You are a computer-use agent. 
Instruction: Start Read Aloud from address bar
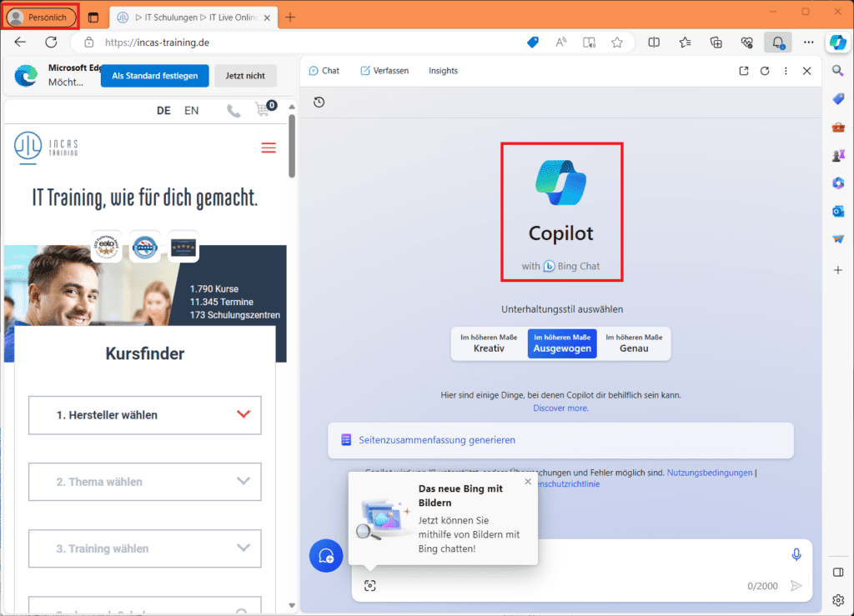(560, 42)
